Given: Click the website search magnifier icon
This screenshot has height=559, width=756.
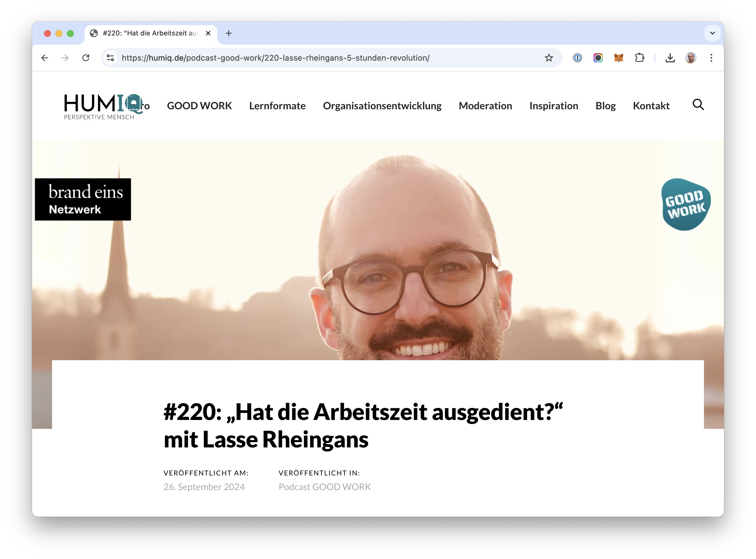Looking at the screenshot, I should (698, 105).
